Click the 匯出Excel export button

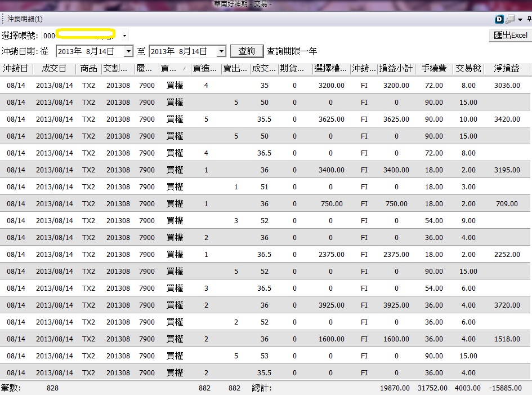510,35
